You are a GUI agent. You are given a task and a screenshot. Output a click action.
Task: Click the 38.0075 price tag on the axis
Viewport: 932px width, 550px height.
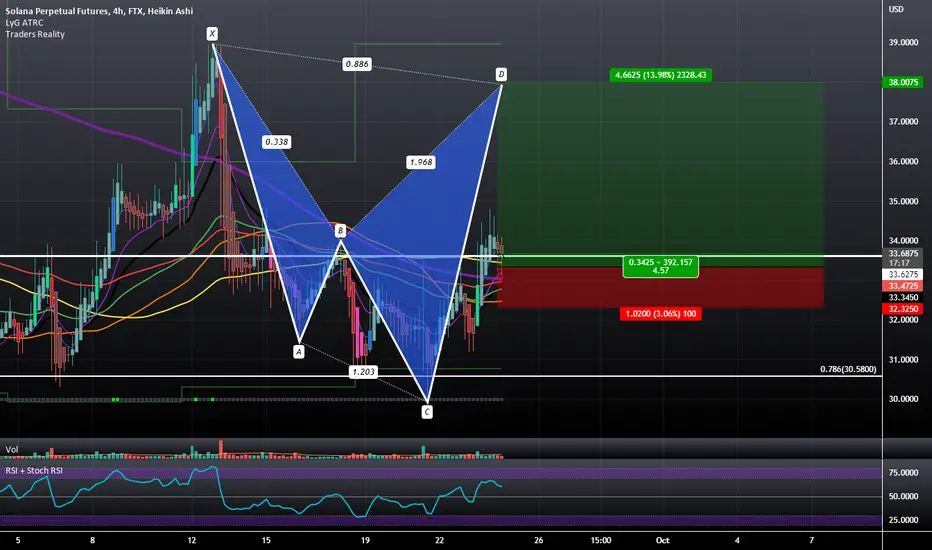click(x=903, y=82)
